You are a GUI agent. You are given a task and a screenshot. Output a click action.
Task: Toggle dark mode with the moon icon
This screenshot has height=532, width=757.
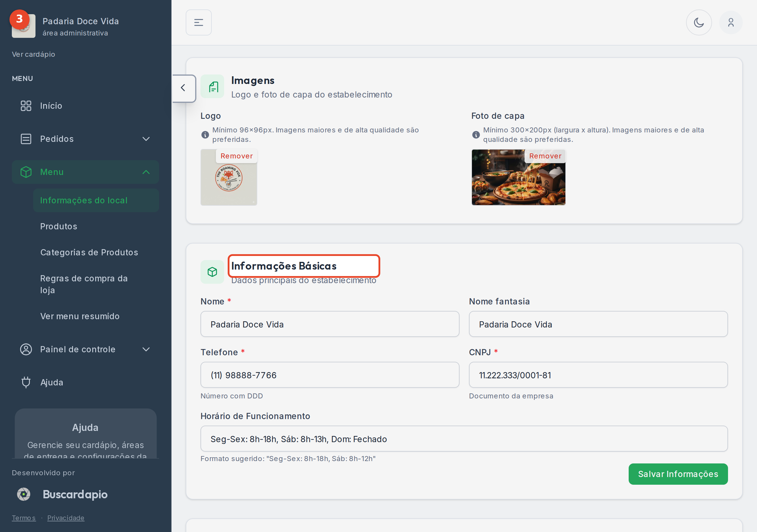(699, 22)
